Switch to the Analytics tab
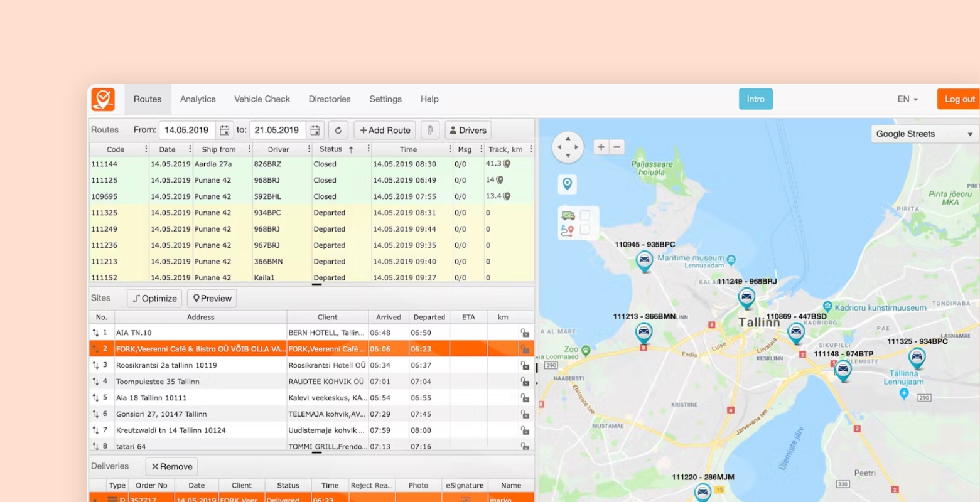Image resolution: width=980 pixels, height=502 pixels. pyautogui.click(x=197, y=99)
